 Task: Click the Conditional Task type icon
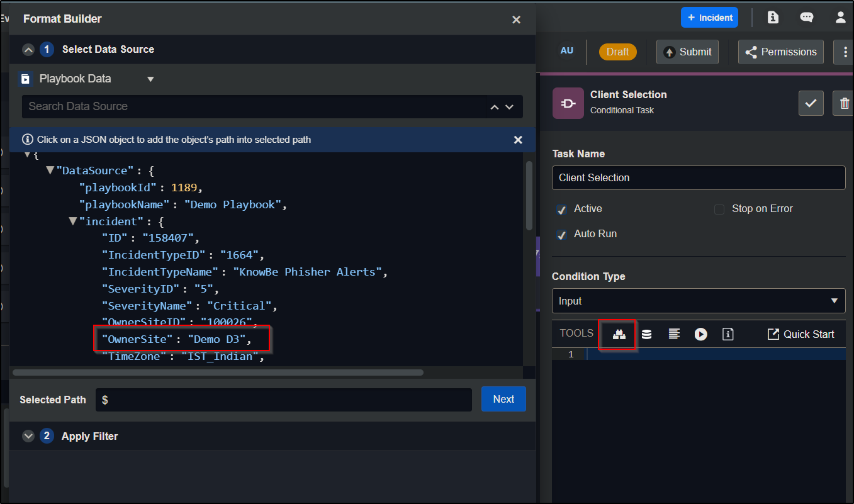pos(568,103)
